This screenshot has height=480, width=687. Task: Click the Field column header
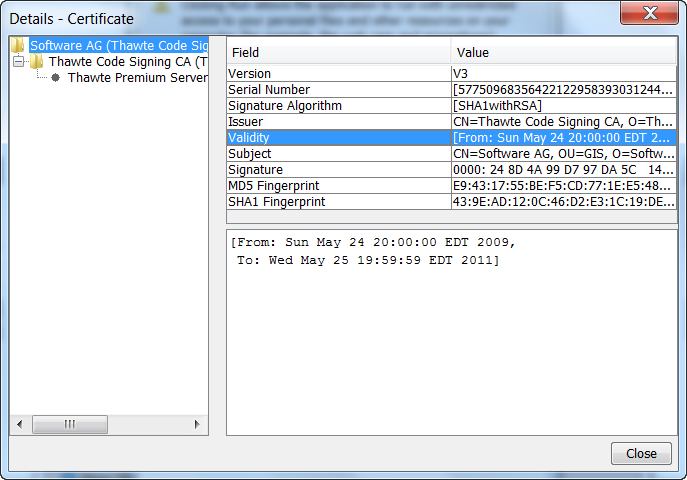point(339,53)
